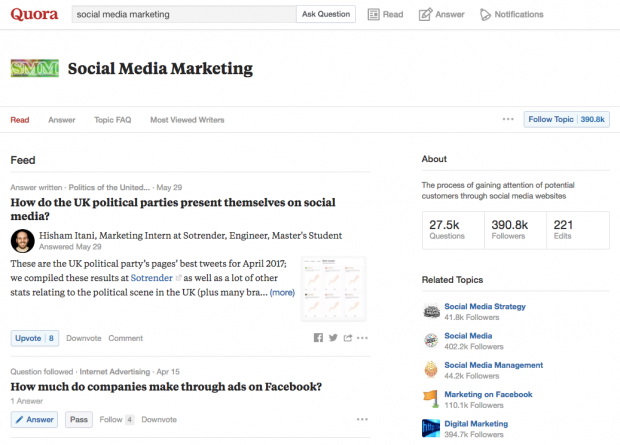Click the Social Media Marketing page heading

[x=160, y=68]
